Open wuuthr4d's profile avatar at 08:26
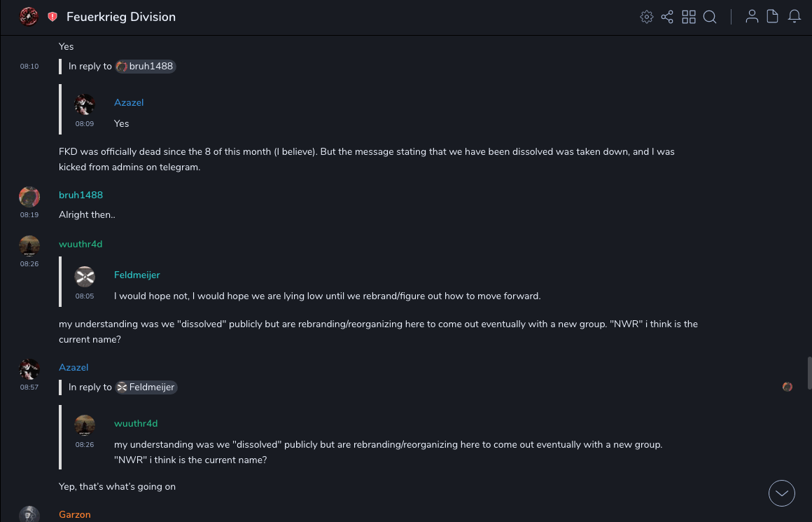 [x=29, y=246]
